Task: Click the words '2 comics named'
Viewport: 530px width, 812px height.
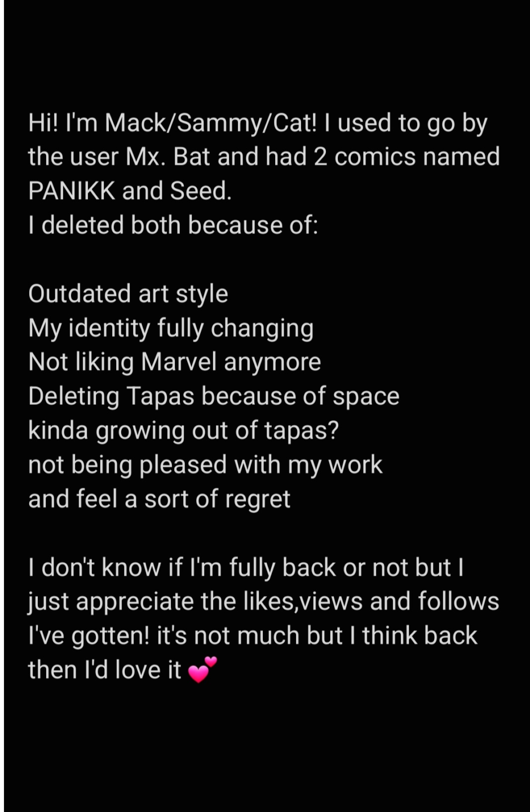Action: point(407,157)
